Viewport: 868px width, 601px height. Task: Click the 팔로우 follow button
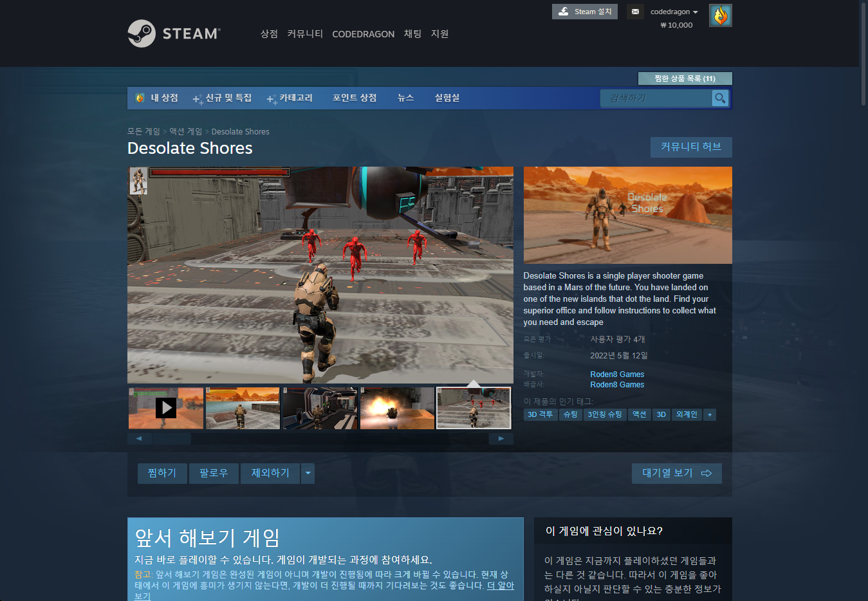tap(214, 473)
